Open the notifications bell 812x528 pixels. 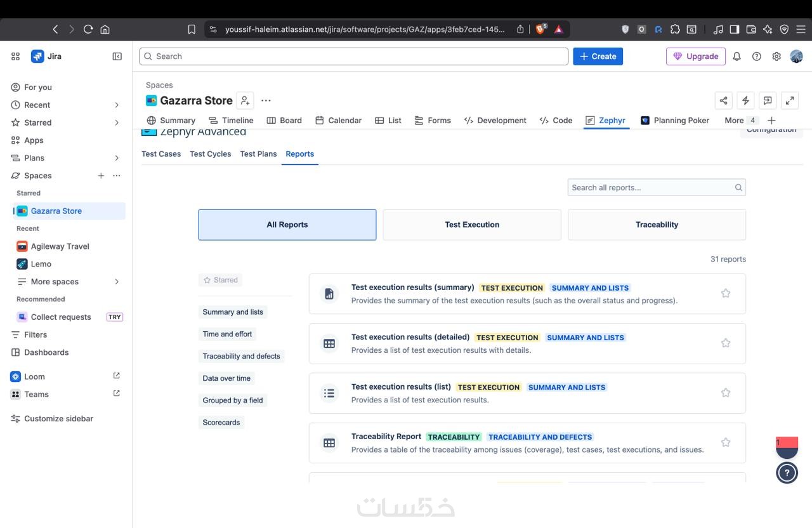coord(737,56)
